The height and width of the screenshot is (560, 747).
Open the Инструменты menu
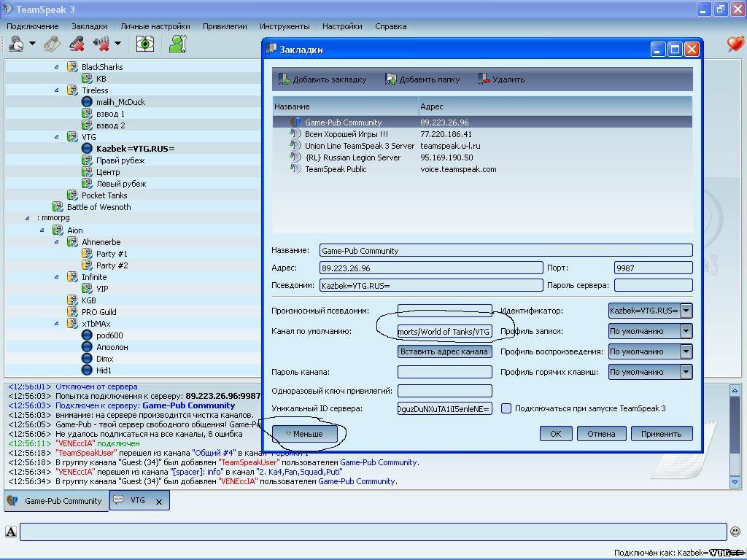pos(285,27)
